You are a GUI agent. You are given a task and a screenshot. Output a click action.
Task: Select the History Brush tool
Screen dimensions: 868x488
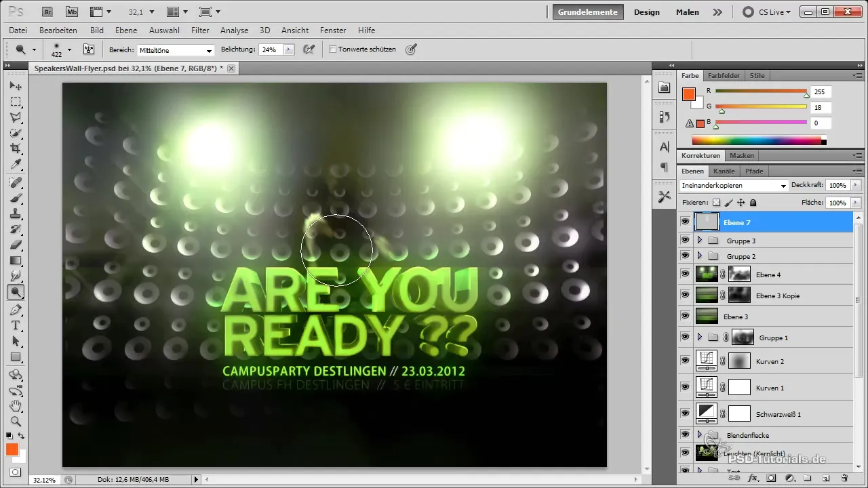(15, 229)
